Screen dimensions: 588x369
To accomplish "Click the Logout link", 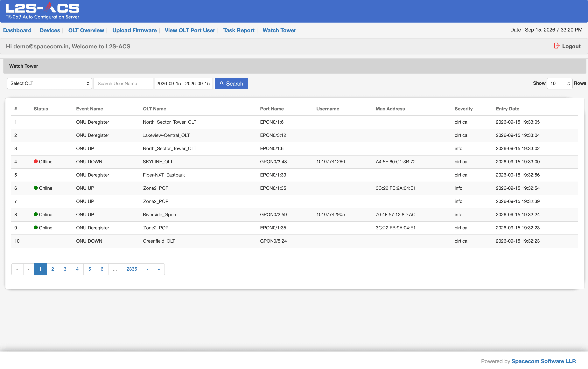I will (571, 46).
